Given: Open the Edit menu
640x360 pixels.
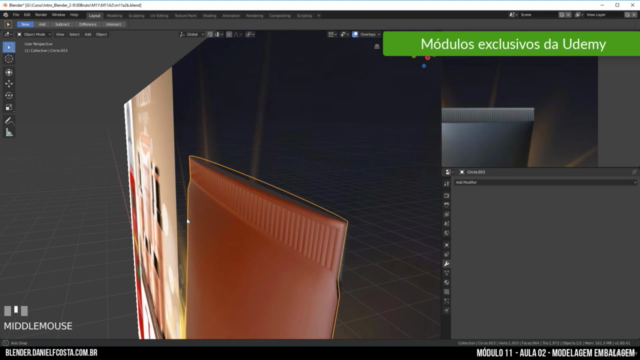Looking at the screenshot, I should pyautogui.click(x=27, y=15).
